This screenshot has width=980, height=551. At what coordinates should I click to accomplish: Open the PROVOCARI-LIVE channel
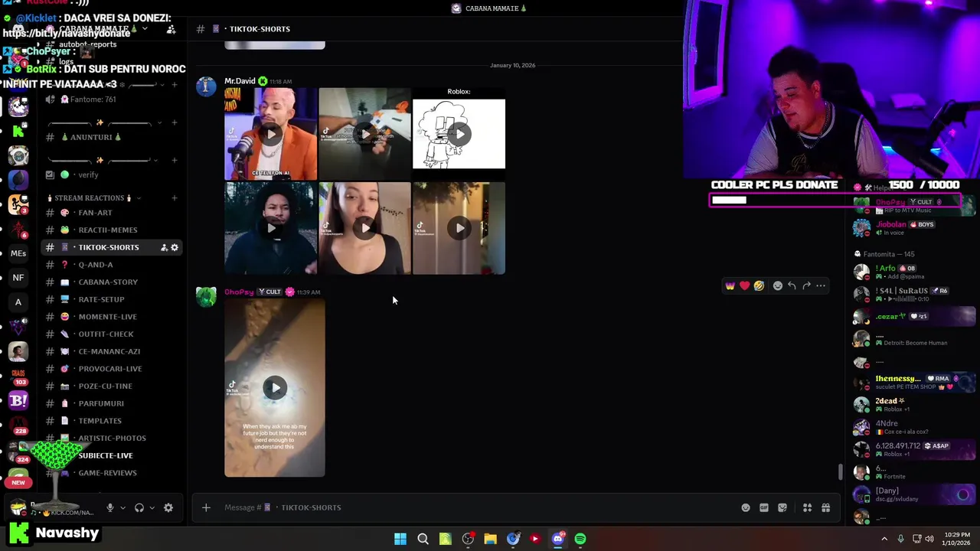(113, 369)
